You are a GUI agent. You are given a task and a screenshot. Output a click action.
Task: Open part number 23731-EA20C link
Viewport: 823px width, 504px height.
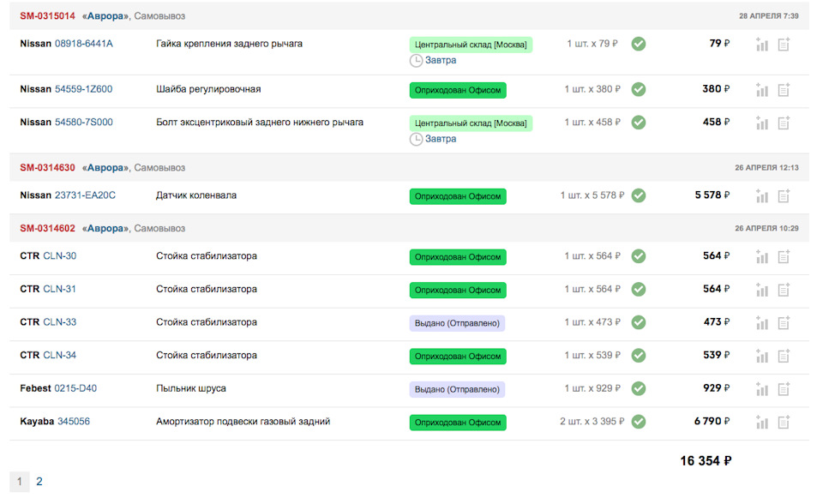click(x=85, y=195)
